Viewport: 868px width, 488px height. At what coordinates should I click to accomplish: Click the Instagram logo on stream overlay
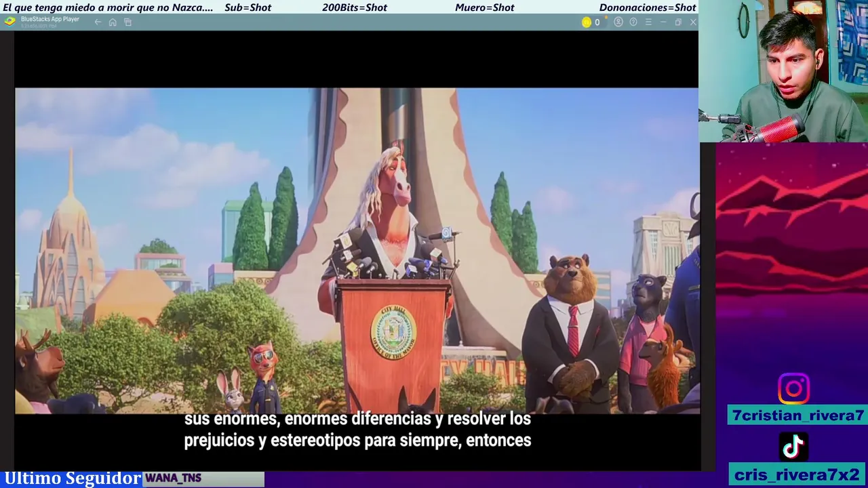click(x=793, y=389)
